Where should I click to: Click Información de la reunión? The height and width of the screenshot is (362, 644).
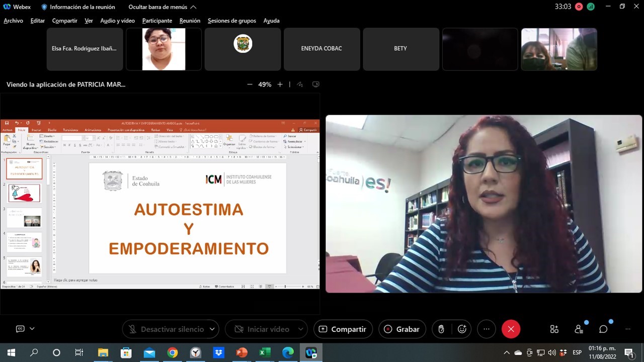[78, 7]
